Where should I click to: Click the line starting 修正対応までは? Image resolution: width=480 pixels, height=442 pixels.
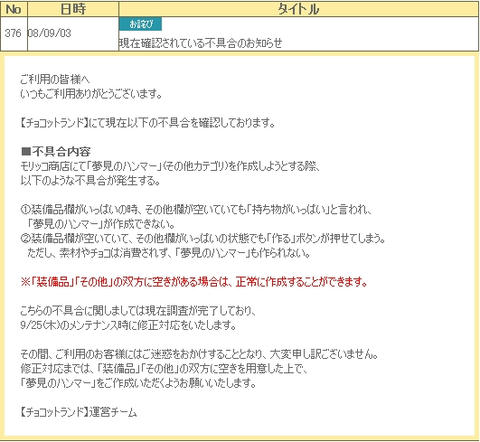click(x=164, y=369)
